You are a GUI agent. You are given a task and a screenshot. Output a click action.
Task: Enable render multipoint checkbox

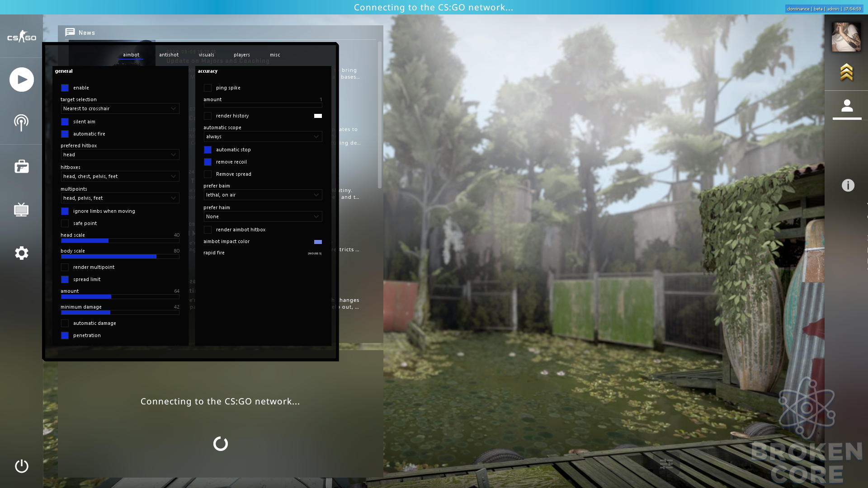coord(65,267)
